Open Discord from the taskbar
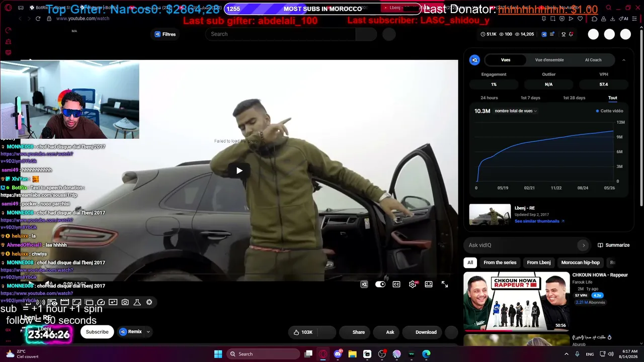The width and height of the screenshot is (644, 362). click(338, 354)
